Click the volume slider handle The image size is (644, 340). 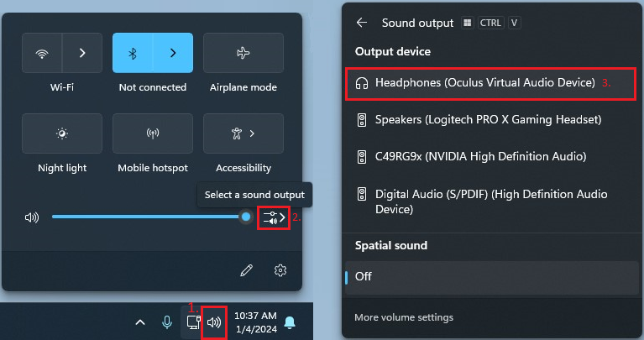[x=245, y=217]
